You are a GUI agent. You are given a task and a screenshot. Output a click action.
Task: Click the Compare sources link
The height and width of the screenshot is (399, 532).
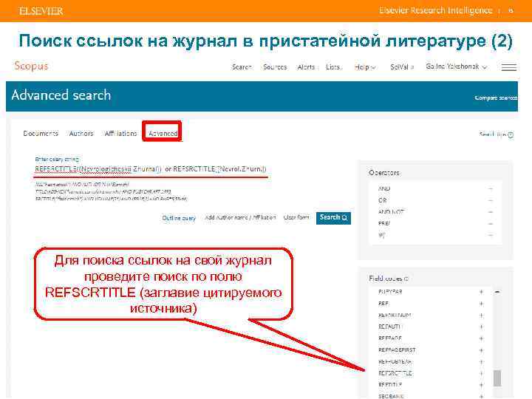[x=496, y=98]
